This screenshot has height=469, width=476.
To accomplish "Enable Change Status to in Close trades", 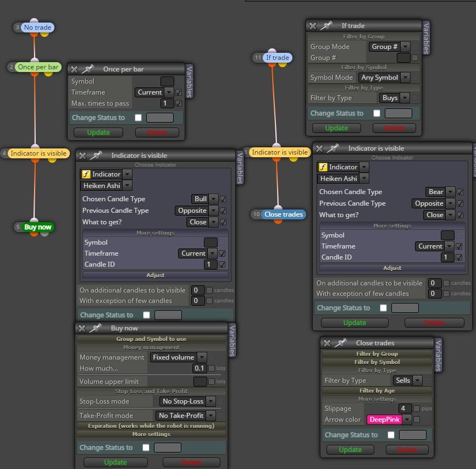I will [391, 435].
